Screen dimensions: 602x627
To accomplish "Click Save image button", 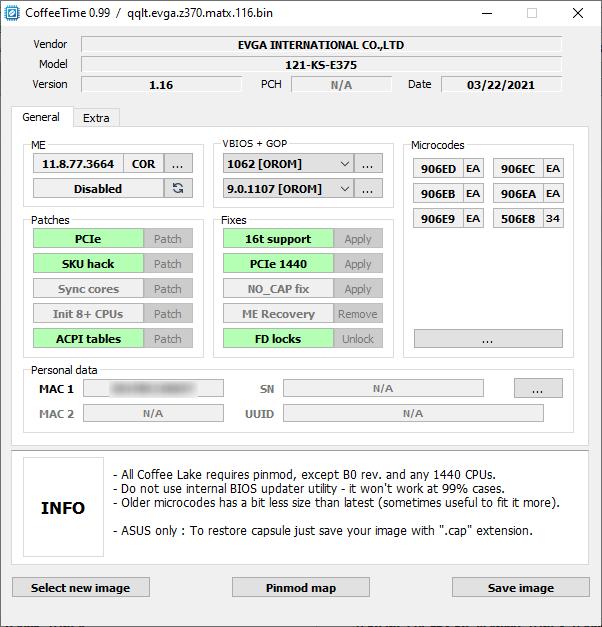I will click(521, 587).
